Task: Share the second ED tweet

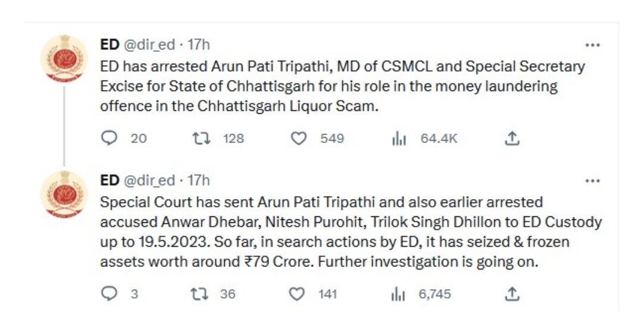Action: click(512, 294)
